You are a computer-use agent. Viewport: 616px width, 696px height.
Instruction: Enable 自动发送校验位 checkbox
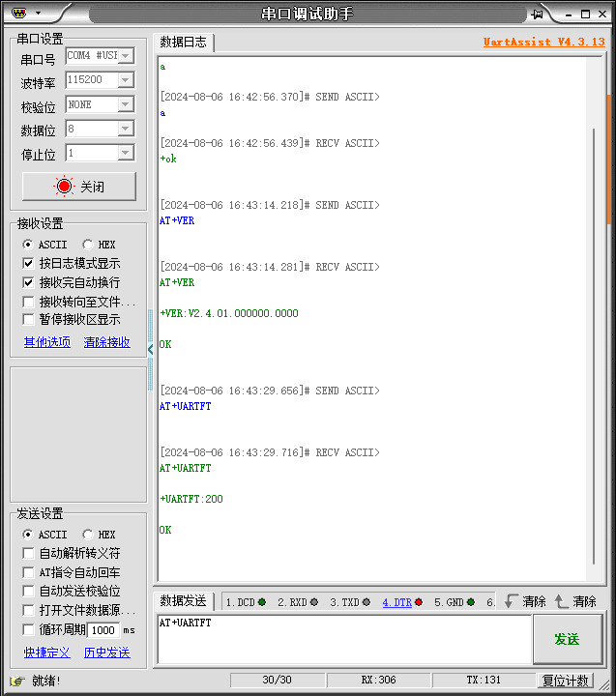click(x=28, y=592)
